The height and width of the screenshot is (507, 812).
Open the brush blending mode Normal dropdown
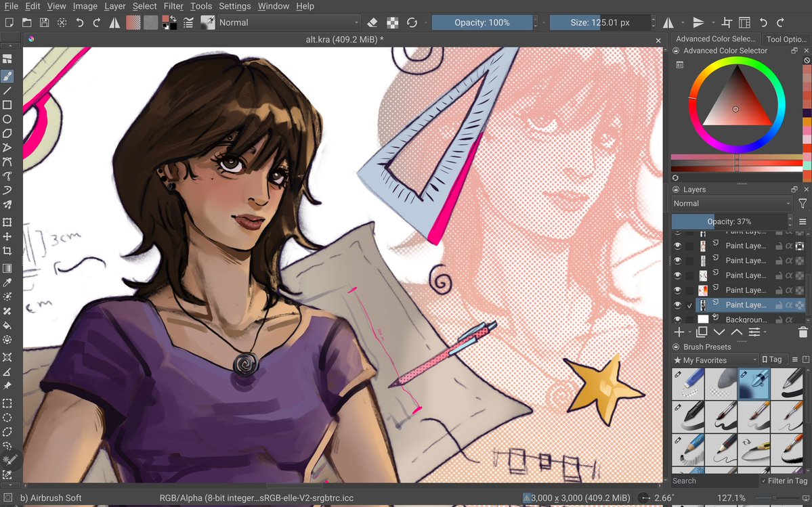(289, 23)
